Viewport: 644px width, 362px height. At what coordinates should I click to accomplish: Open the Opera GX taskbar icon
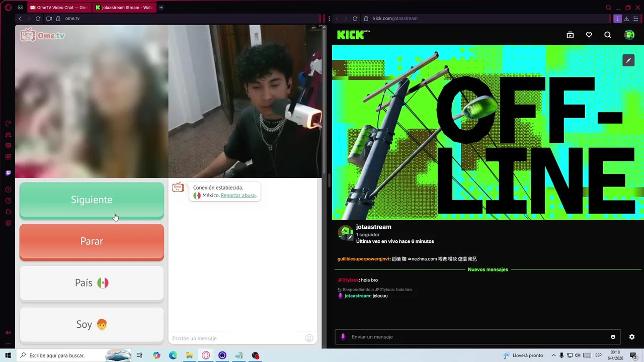click(x=206, y=355)
